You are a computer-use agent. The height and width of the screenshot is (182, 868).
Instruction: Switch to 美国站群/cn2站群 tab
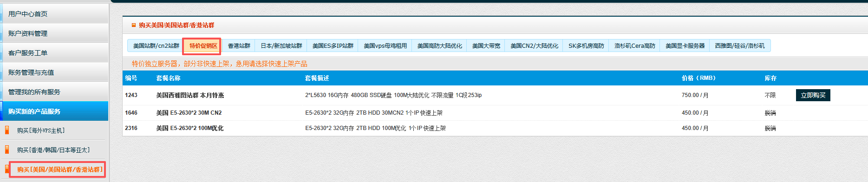click(156, 45)
